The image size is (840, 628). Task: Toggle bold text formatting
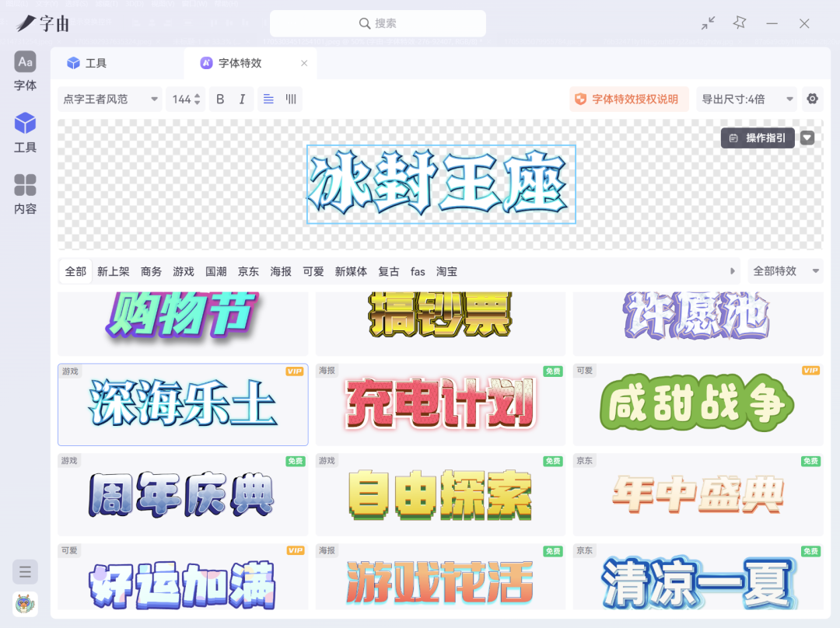pyautogui.click(x=220, y=99)
